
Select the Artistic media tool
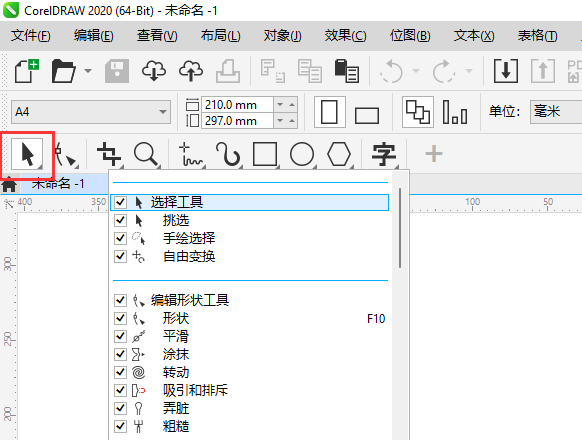click(x=228, y=154)
